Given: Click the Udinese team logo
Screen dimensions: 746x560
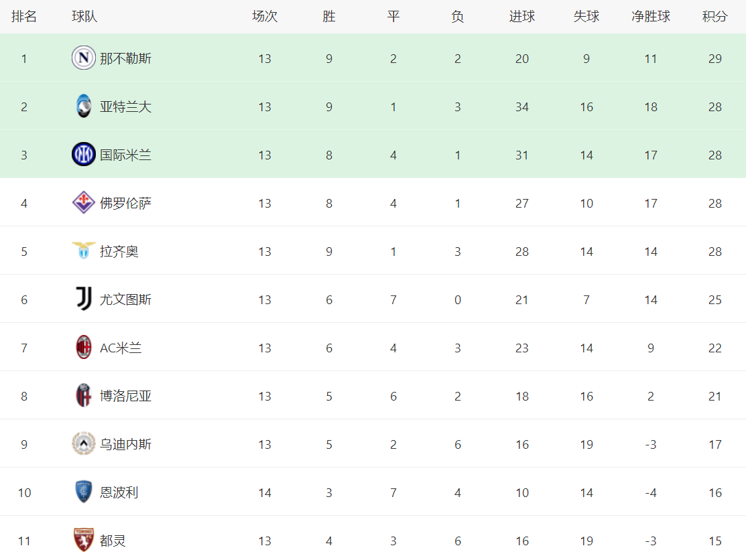Looking at the screenshot, I should [84, 444].
